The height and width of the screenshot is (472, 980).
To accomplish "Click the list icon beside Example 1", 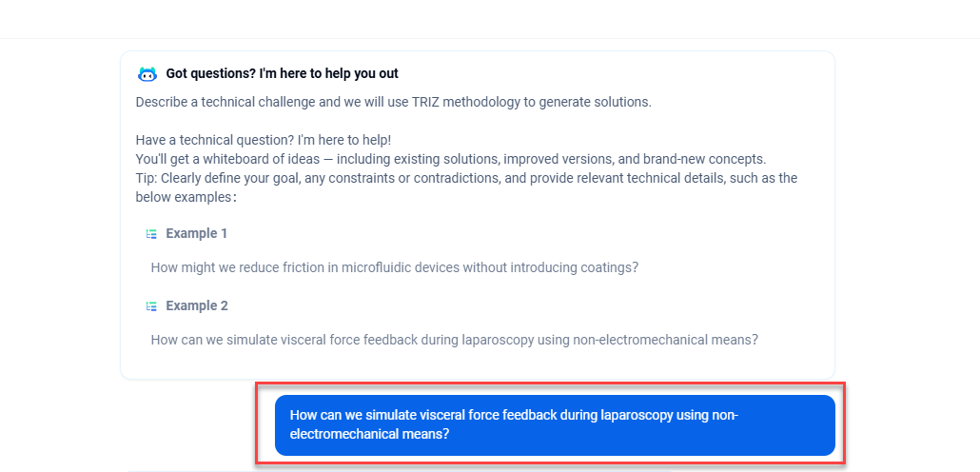I will [x=151, y=233].
